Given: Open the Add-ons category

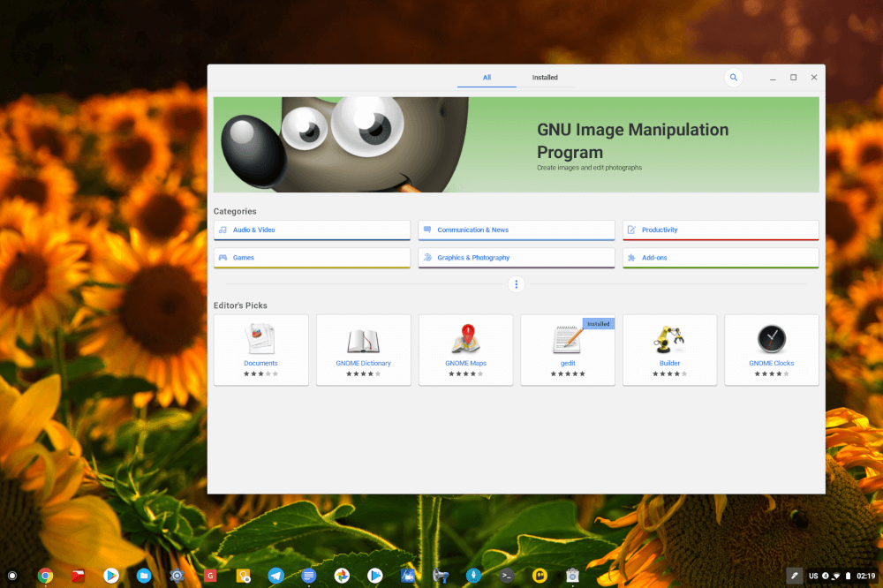Looking at the screenshot, I should (721, 258).
